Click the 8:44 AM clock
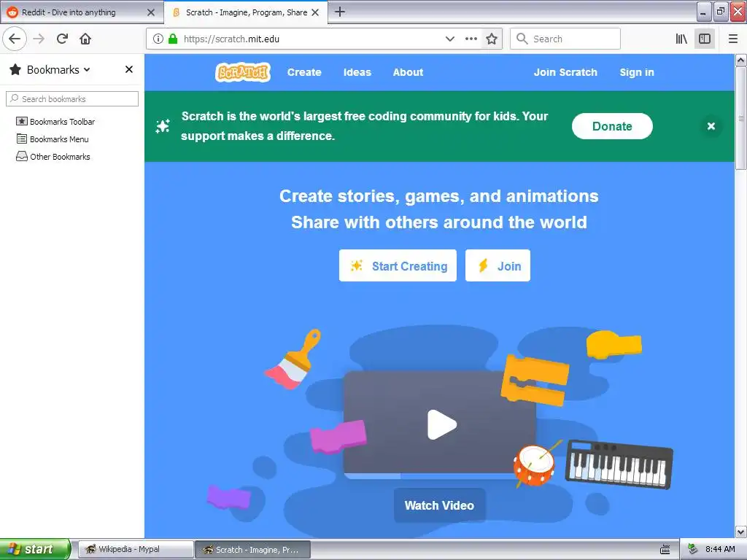747x560 pixels. coord(720,549)
